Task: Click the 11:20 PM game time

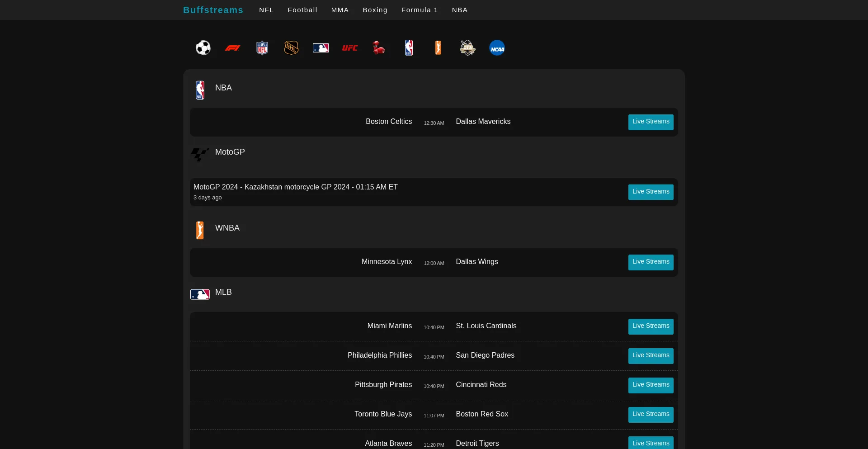Action: pyautogui.click(x=434, y=445)
